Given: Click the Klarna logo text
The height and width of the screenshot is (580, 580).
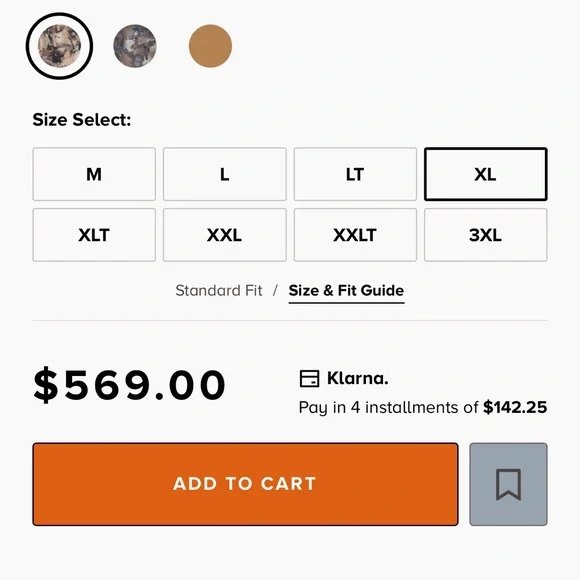Looking at the screenshot, I should click(x=358, y=378).
